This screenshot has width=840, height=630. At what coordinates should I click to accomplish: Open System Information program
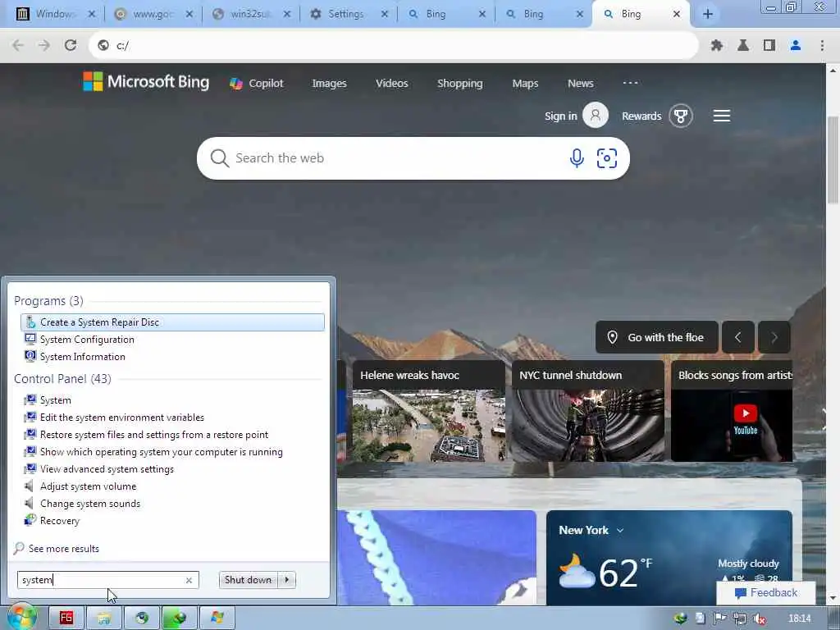(83, 356)
